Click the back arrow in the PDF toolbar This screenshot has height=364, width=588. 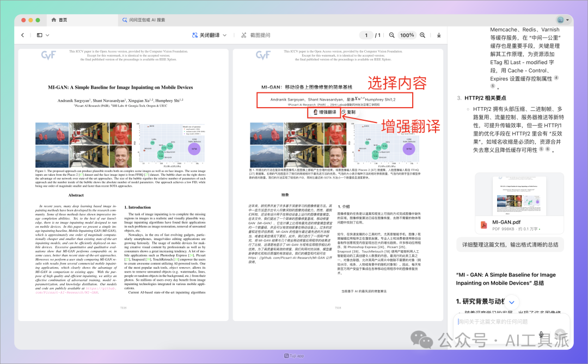coord(22,35)
